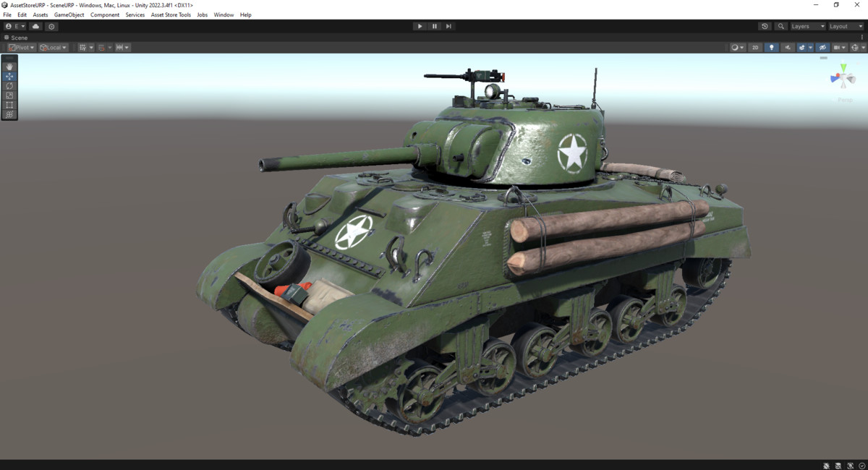868x470 pixels.
Task: Toggle skybox and effects
Action: point(801,48)
